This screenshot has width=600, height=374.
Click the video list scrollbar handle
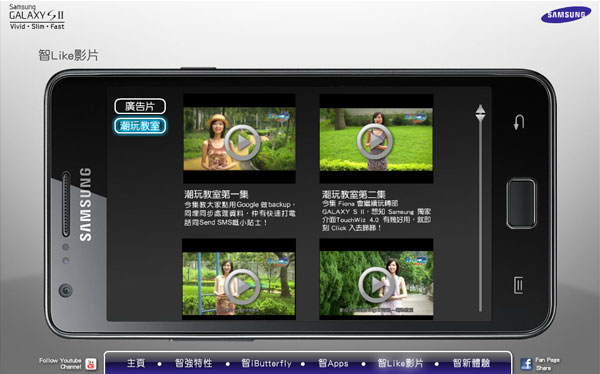coord(480,113)
